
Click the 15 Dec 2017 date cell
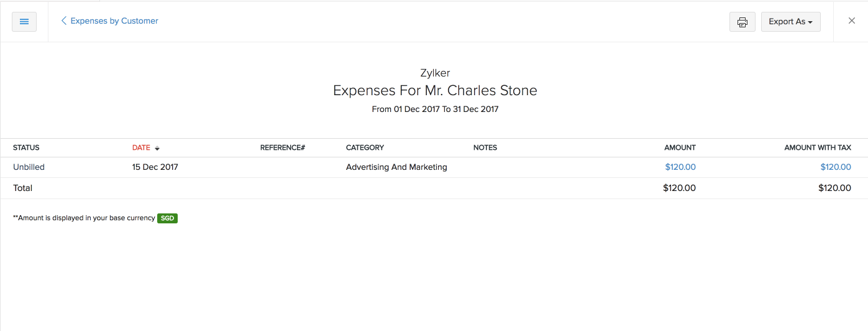pos(155,167)
